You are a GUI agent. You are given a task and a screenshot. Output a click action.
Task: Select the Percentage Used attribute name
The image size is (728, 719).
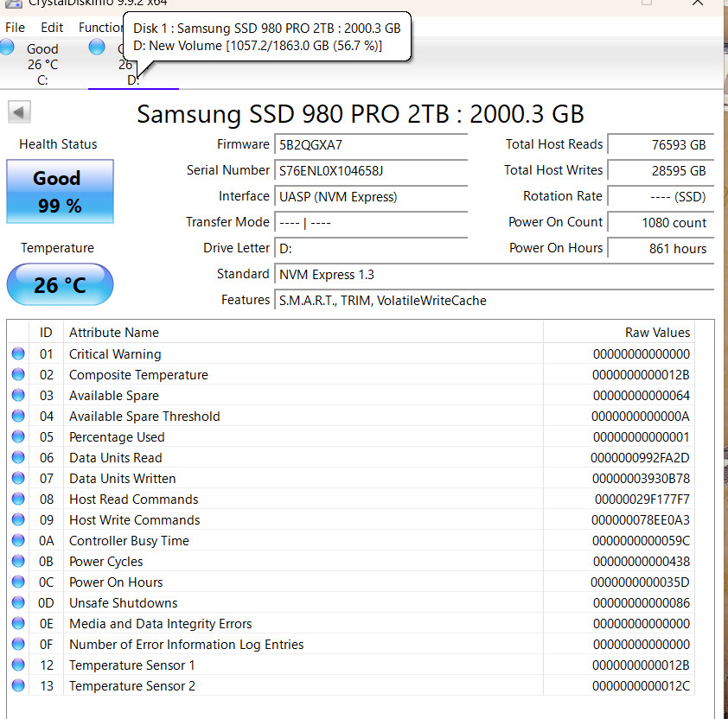[x=117, y=437]
